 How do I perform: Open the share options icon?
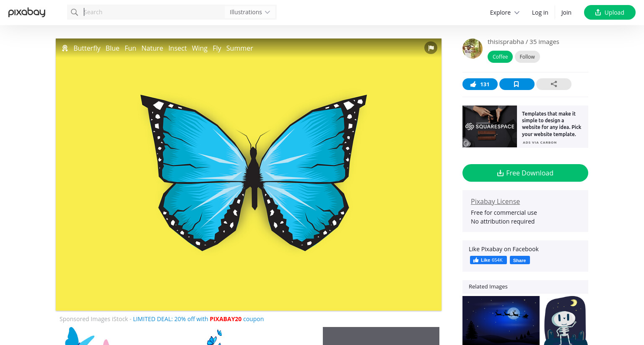click(553, 84)
